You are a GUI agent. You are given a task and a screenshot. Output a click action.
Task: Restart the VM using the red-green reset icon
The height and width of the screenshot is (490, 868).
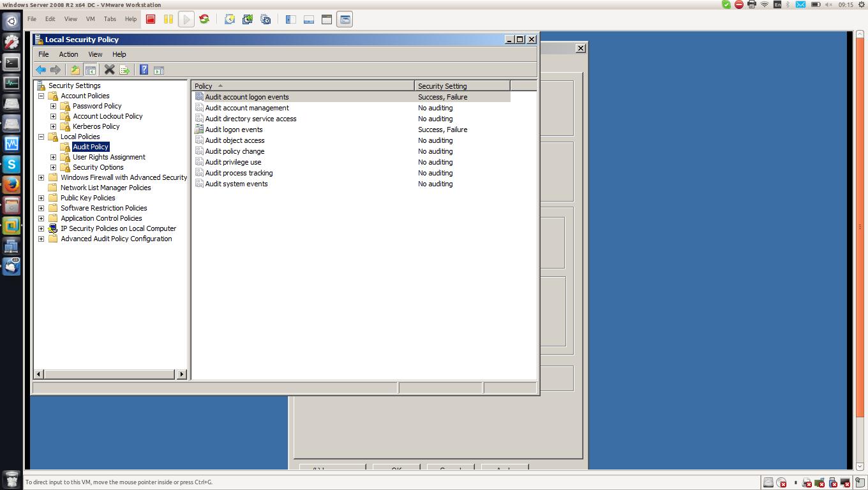pos(204,19)
